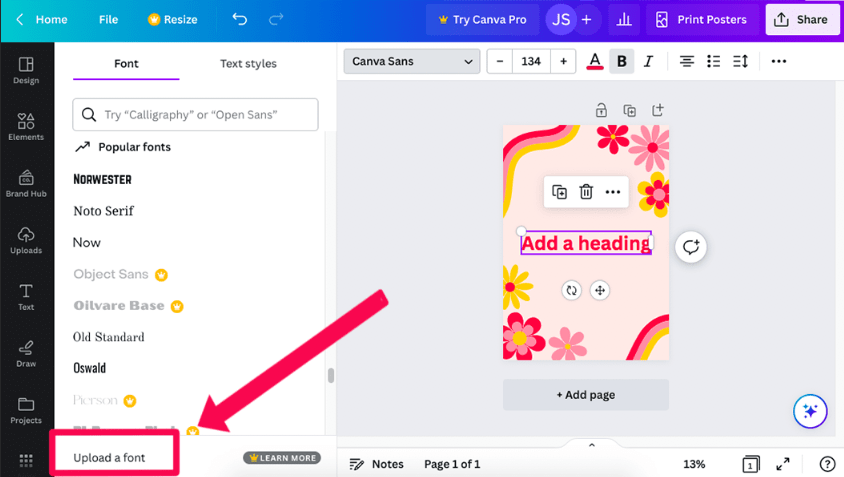Click the Add page button
The image size is (844, 477).
pyautogui.click(x=585, y=395)
